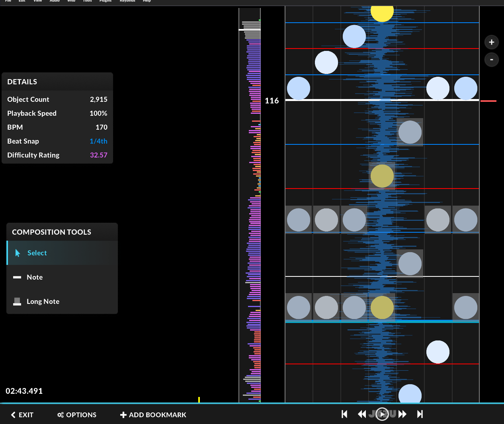Click Add Bookmark

pos(153,415)
